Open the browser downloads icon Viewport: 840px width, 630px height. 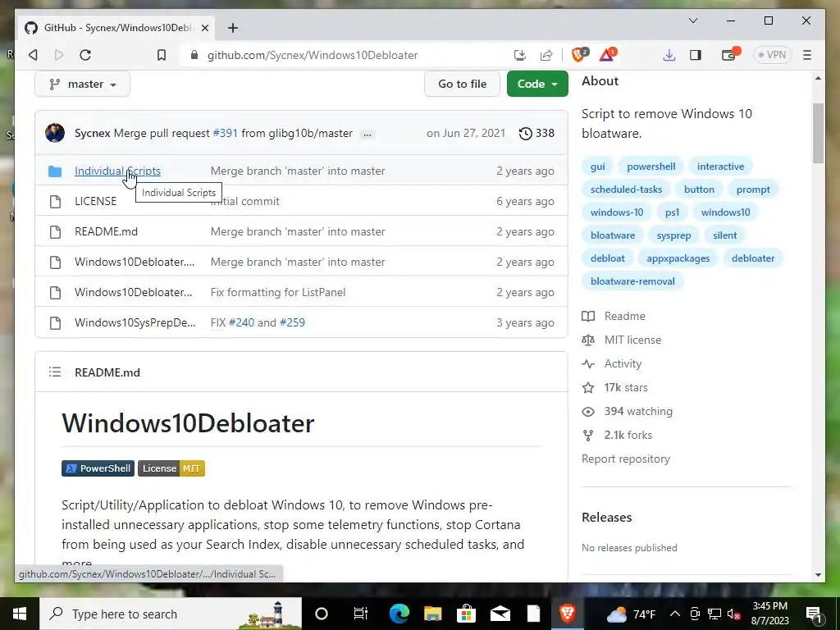[669, 55]
